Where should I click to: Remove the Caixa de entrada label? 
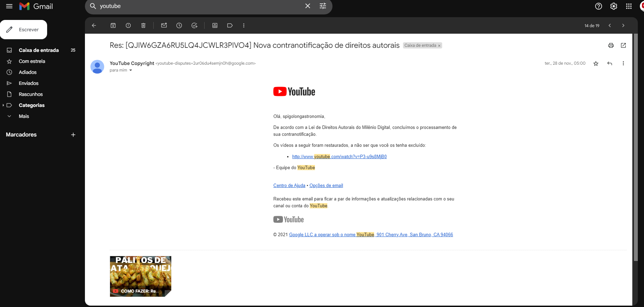(x=439, y=46)
